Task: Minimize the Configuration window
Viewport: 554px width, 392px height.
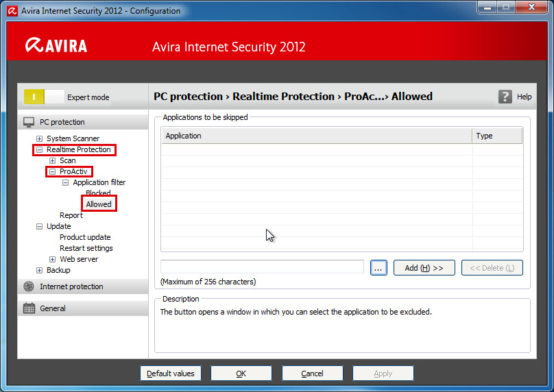Action: point(487,8)
